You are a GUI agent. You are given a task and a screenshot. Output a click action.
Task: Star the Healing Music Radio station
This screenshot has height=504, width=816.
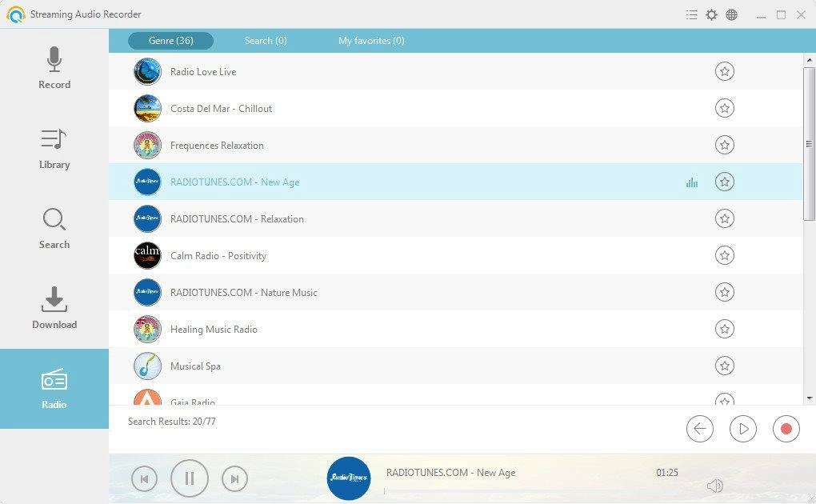[x=725, y=329]
